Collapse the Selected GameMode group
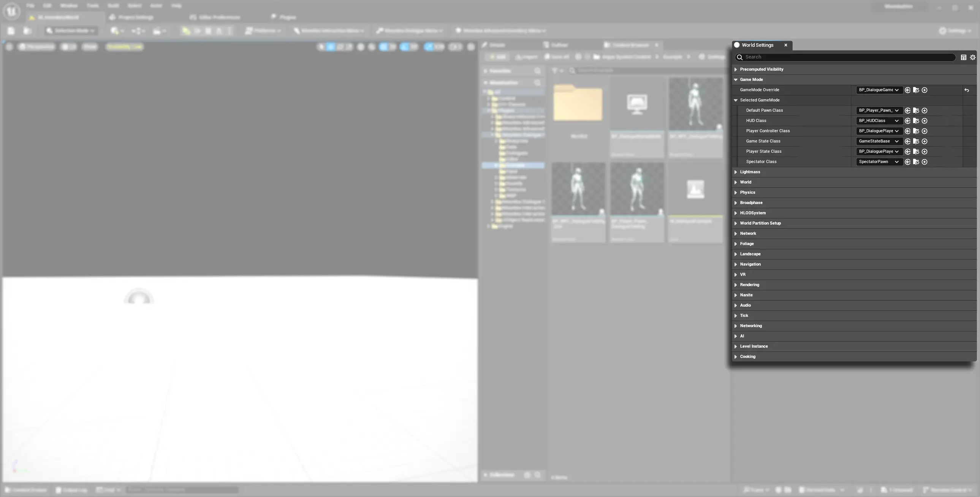 pos(735,100)
